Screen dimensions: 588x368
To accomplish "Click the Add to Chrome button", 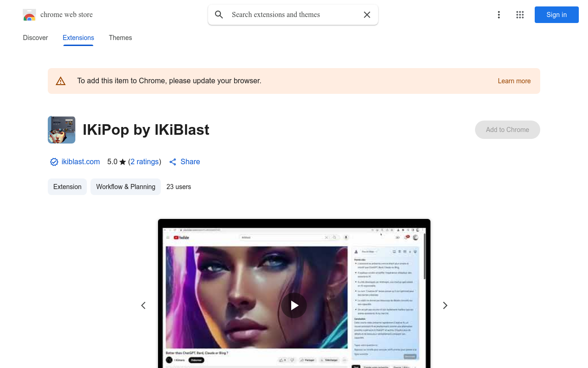I will (508, 130).
